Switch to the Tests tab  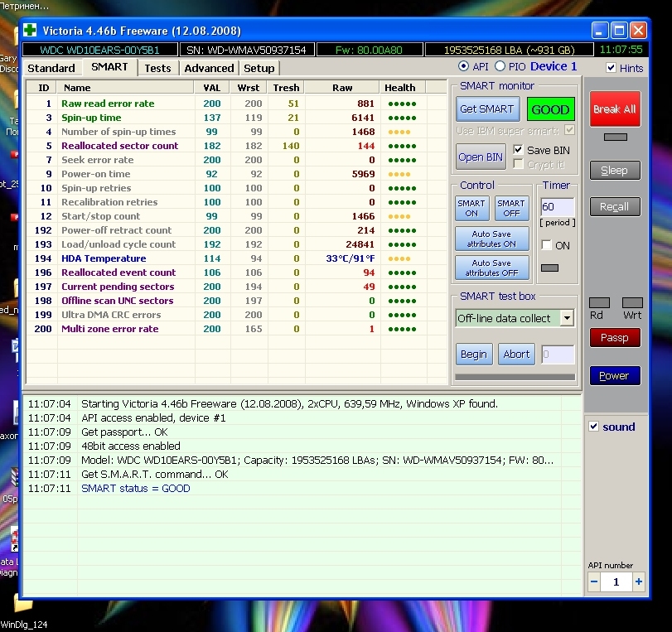click(157, 68)
